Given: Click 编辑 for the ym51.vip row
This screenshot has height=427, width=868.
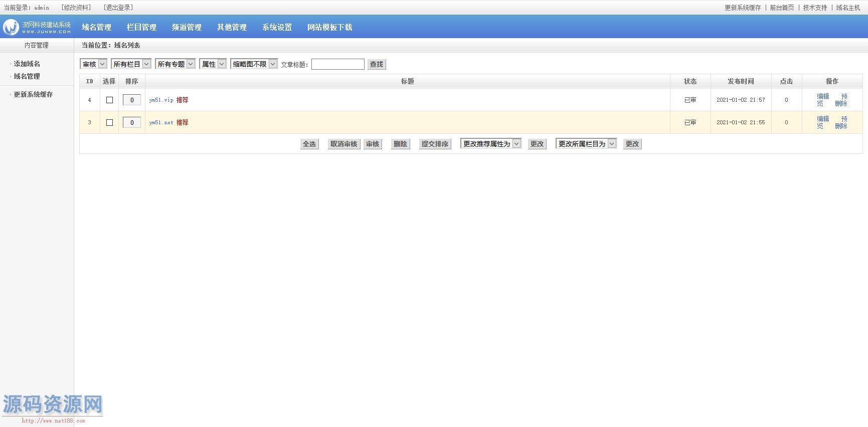Looking at the screenshot, I should coord(823,96).
